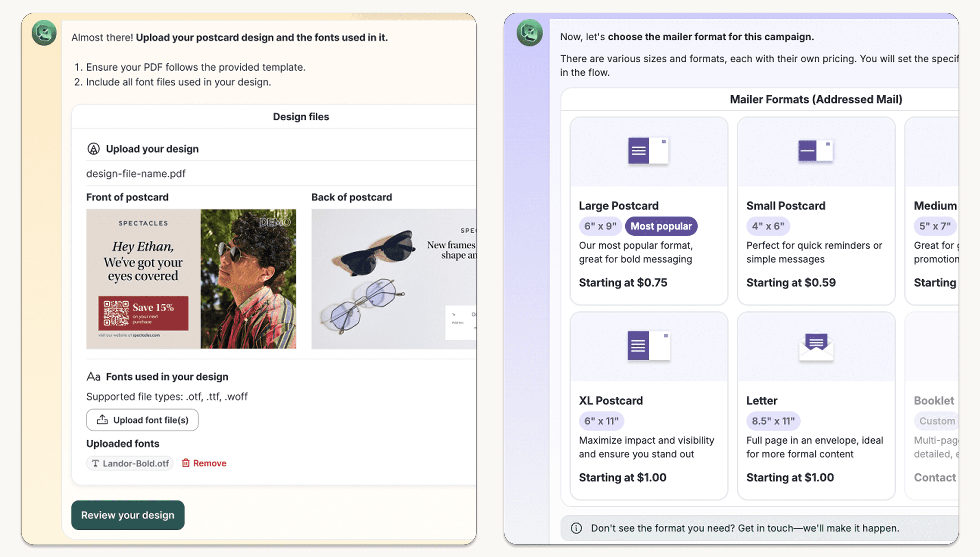Screen dimensions: 980x557
Task: Click the assistant avatar in right panel
Action: (529, 33)
